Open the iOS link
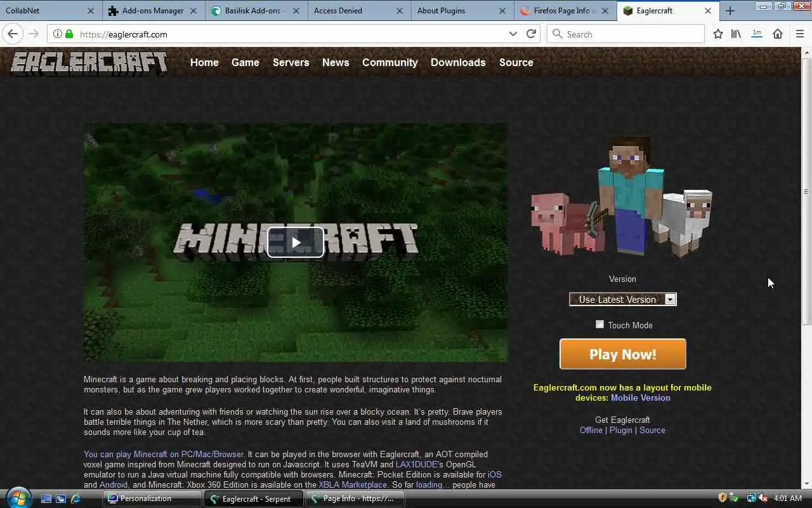Viewport: 812px width, 508px height. pos(495,474)
